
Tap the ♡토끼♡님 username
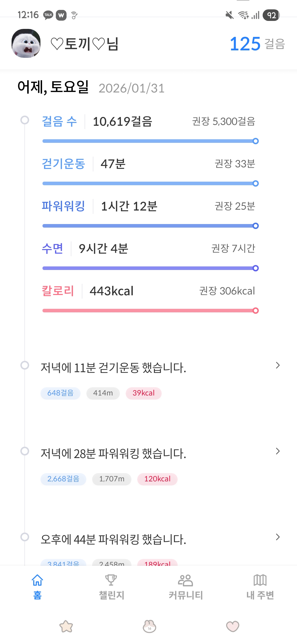pyautogui.click(x=85, y=44)
